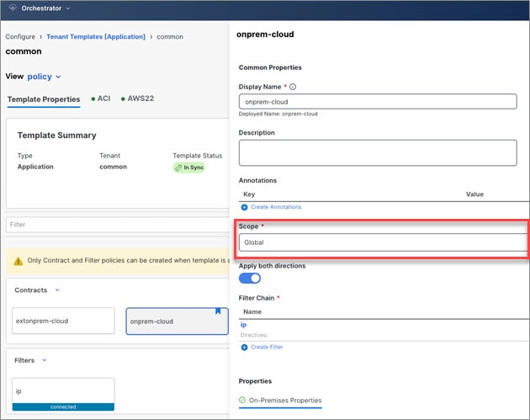530x420 pixels.
Task: Click Create Filter link
Action: click(267, 347)
